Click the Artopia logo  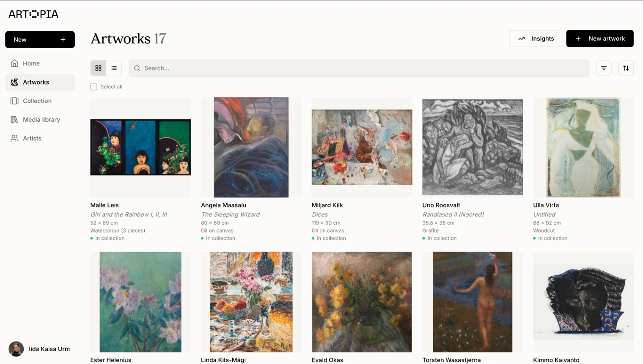click(33, 14)
